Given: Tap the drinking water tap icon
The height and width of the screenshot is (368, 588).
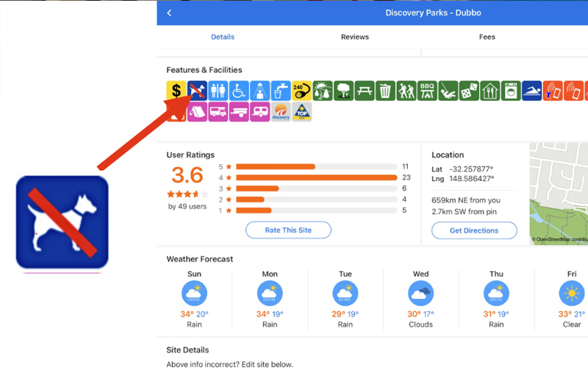Looking at the screenshot, I should [282, 91].
